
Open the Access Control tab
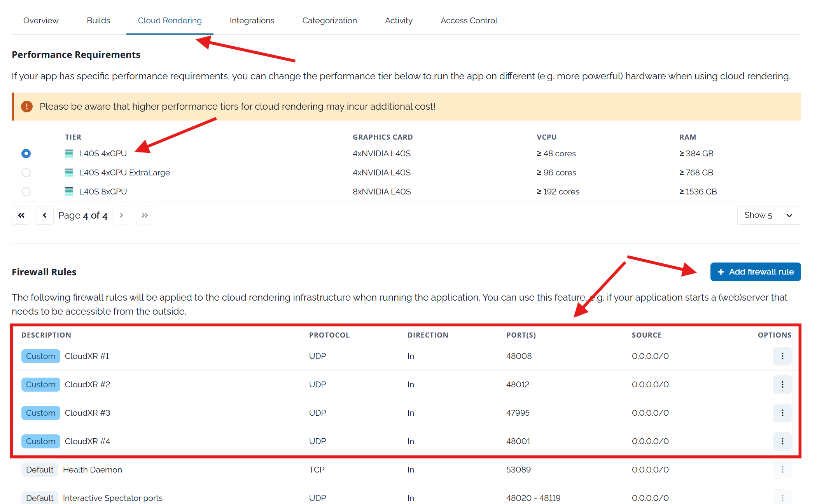click(469, 21)
